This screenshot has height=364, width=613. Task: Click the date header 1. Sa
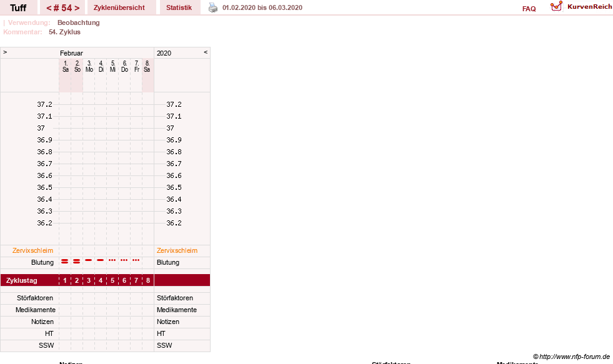[x=65, y=66]
